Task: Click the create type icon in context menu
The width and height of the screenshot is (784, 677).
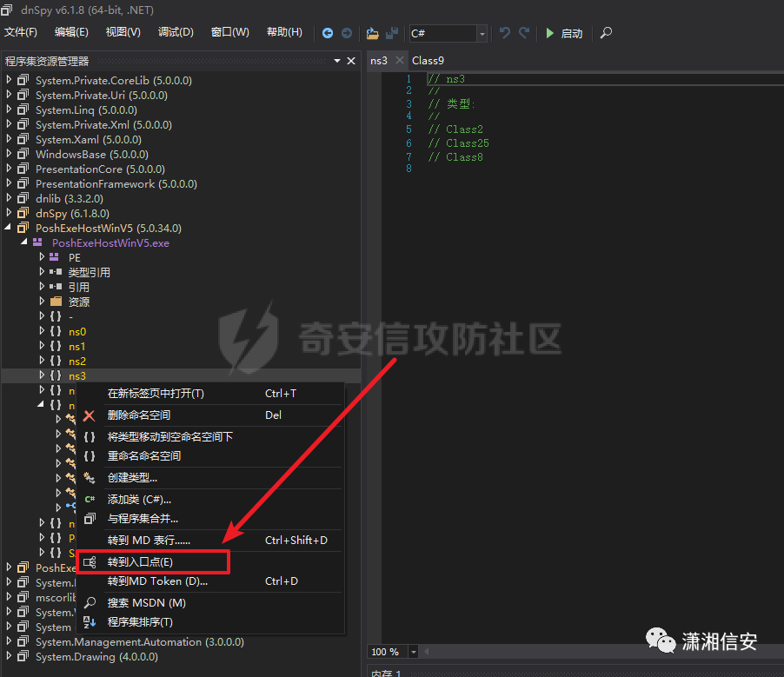Action: point(90,478)
